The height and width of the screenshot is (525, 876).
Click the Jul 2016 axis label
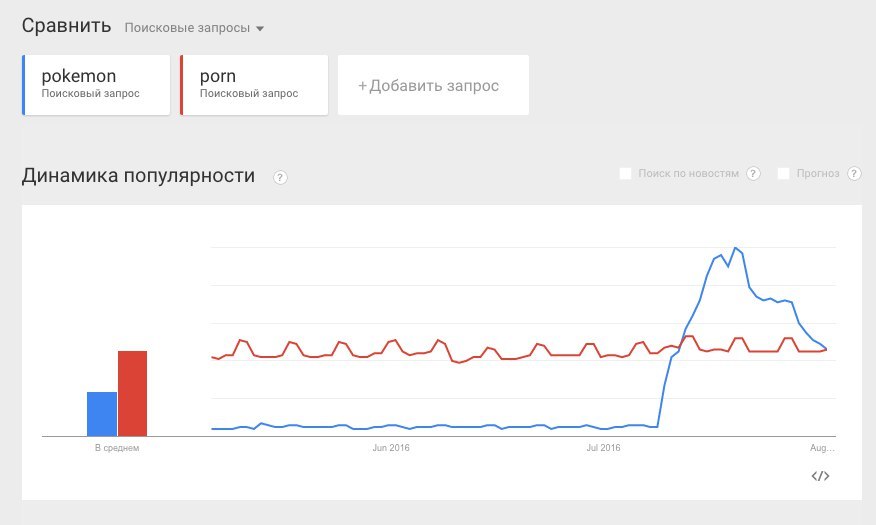pos(603,448)
